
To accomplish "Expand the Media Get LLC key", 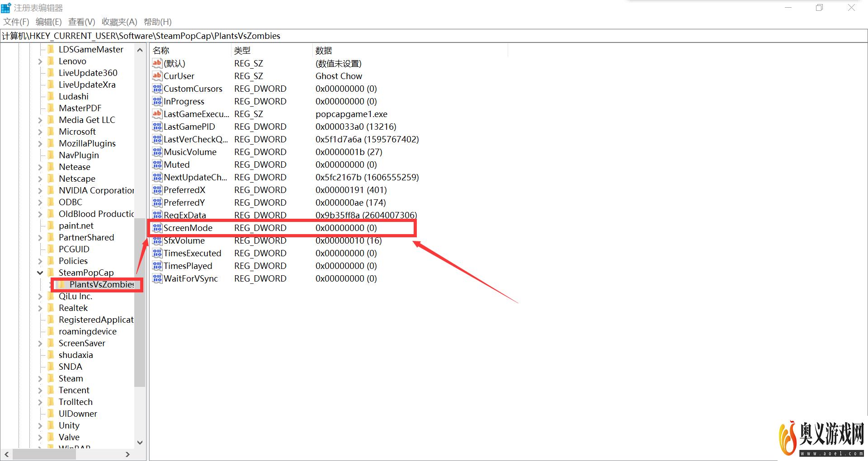I will [40, 120].
